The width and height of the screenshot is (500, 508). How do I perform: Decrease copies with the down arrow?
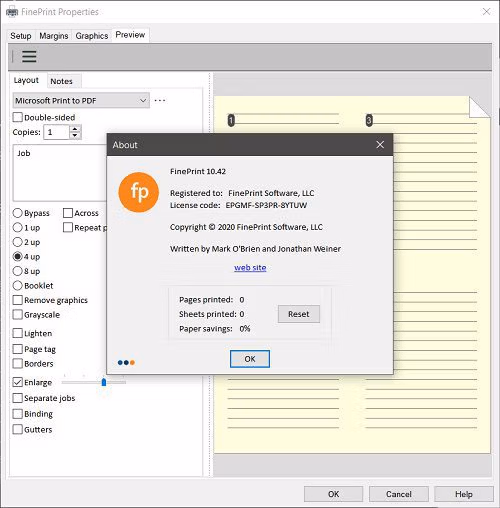point(75,135)
